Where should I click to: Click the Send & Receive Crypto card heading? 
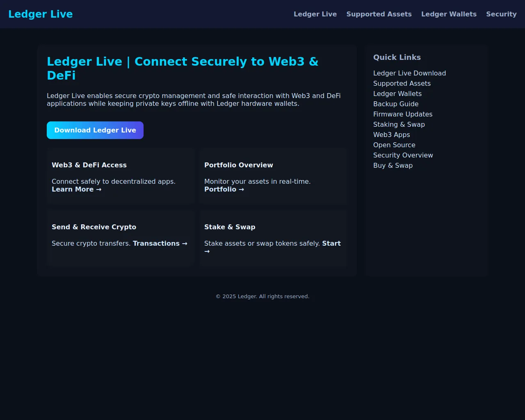click(94, 227)
